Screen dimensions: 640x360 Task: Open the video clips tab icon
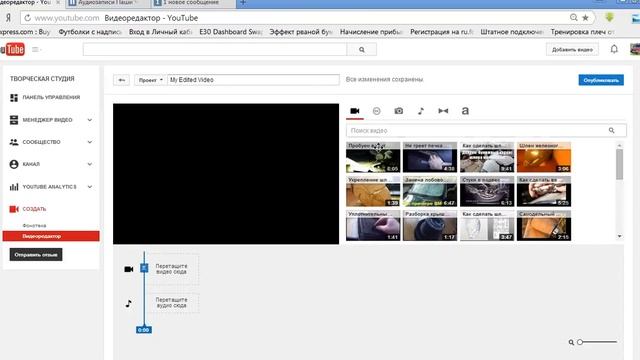(354, 111)
